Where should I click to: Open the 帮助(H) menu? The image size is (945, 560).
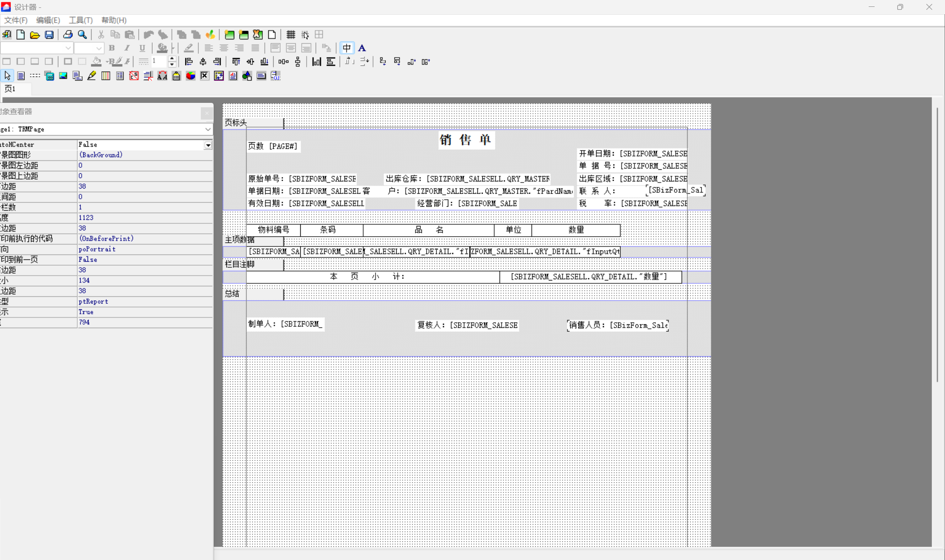pos(114,20)
